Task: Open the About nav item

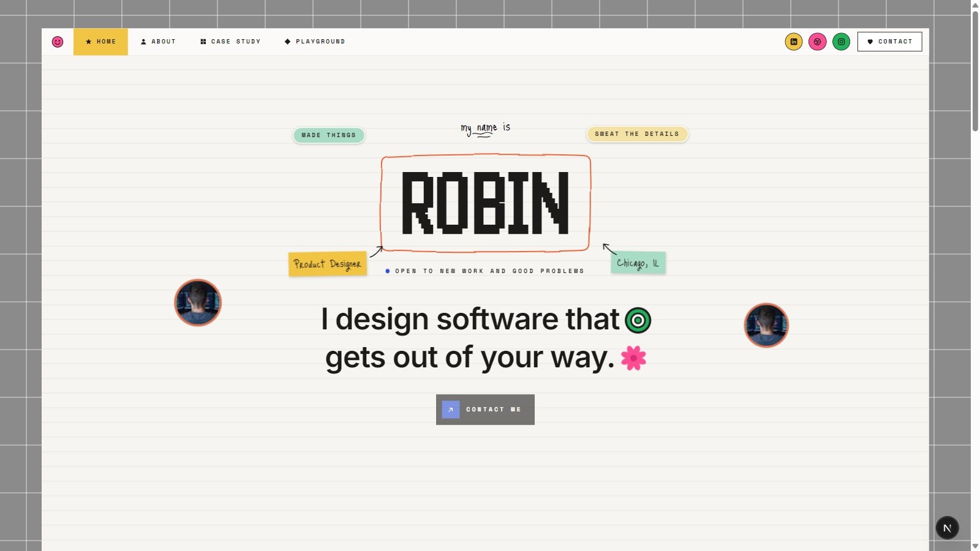Action: (x=158, y=42)
